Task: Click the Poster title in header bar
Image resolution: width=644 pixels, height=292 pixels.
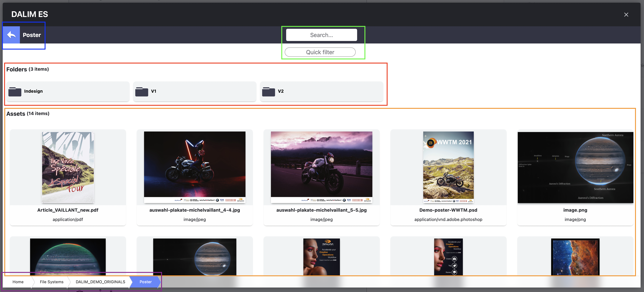Action: [32, 35]
